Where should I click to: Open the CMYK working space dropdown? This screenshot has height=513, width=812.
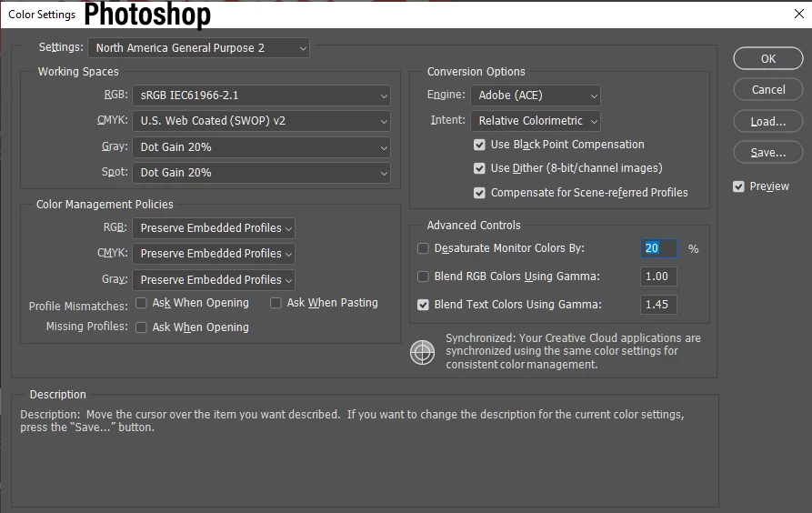262,121
